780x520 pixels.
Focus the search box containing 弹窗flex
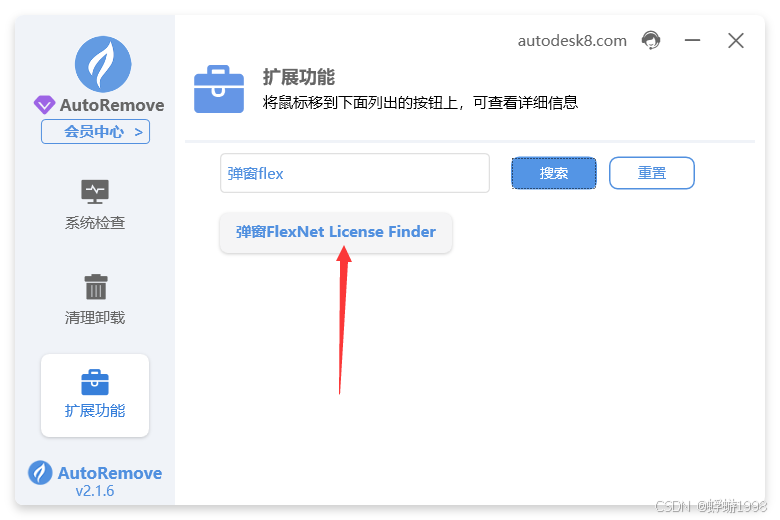[355, 173]
